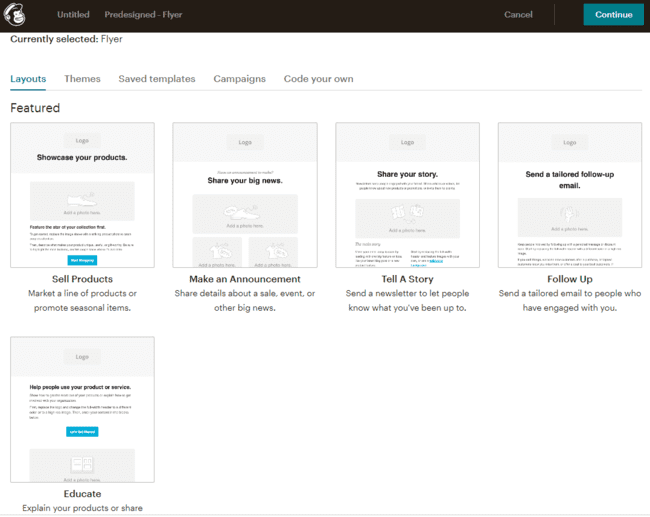Click 'Explain your products or share' description
Viewport: 650px width, 517px height.
(82, 508)
